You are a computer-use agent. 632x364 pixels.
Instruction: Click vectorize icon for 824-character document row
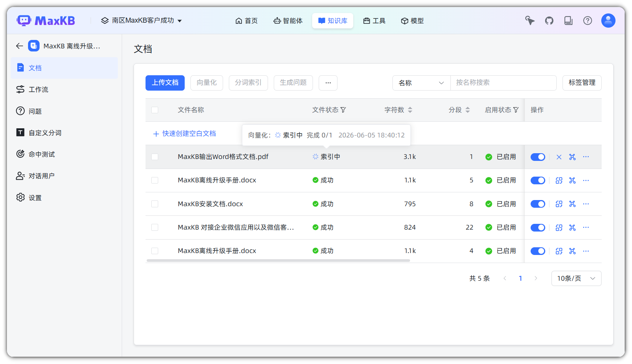(x=559, y=228)
